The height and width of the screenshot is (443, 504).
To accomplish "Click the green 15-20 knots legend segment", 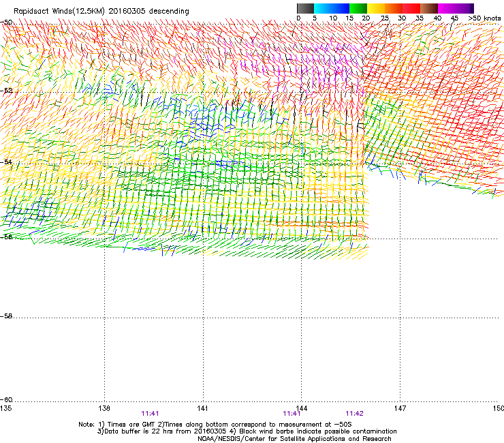I will coord(358,8).
